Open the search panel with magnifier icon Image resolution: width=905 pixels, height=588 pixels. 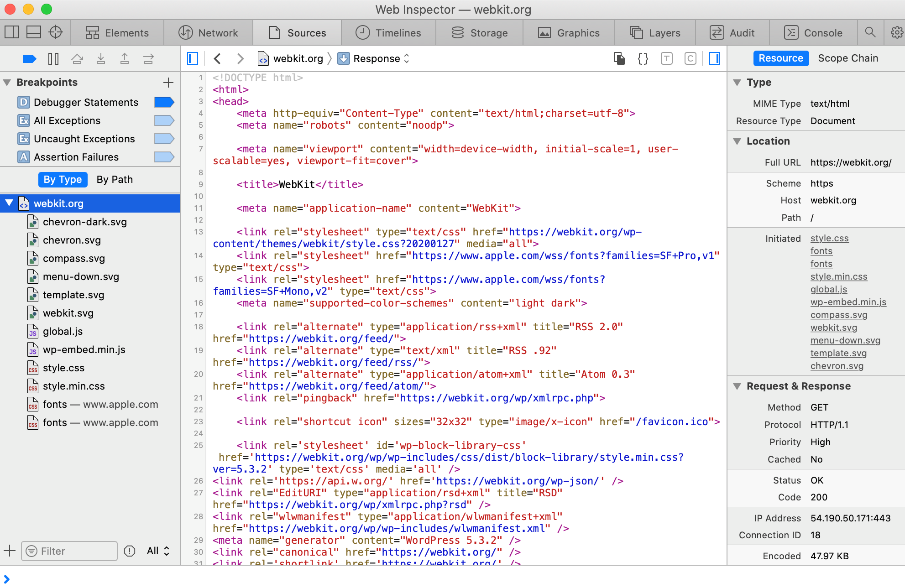(x=870, y=32)
